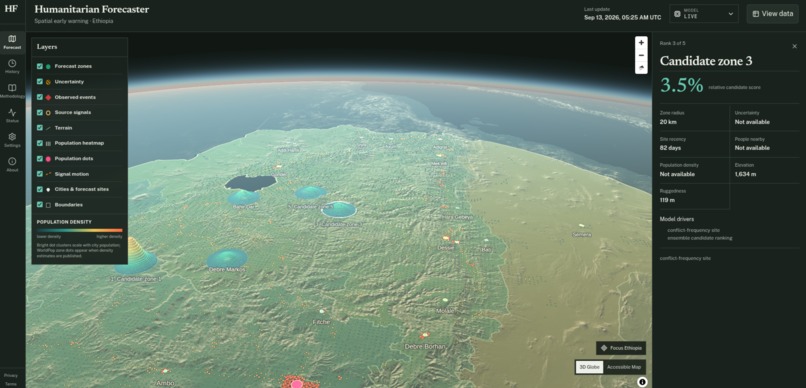806x388 pixels.
Task: Click the Layers panel heading
Action: [47, 47]
